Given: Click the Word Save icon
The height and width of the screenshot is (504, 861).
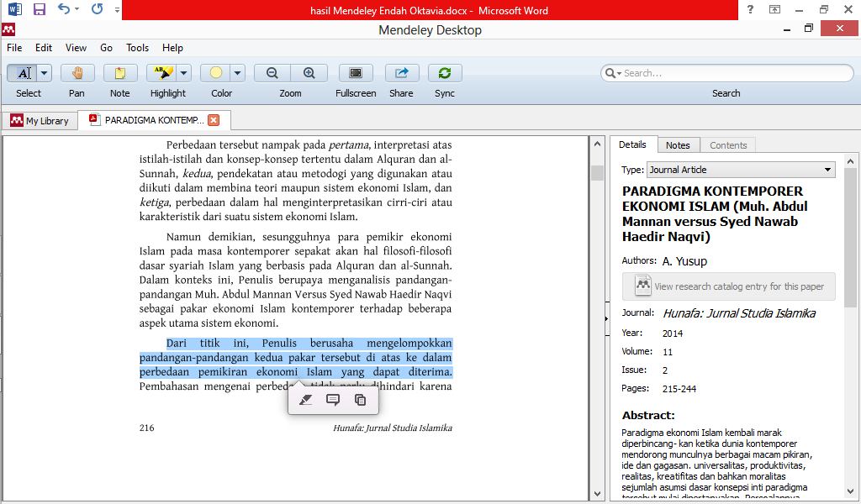Looking at the screenshot, I should [39, 9].
